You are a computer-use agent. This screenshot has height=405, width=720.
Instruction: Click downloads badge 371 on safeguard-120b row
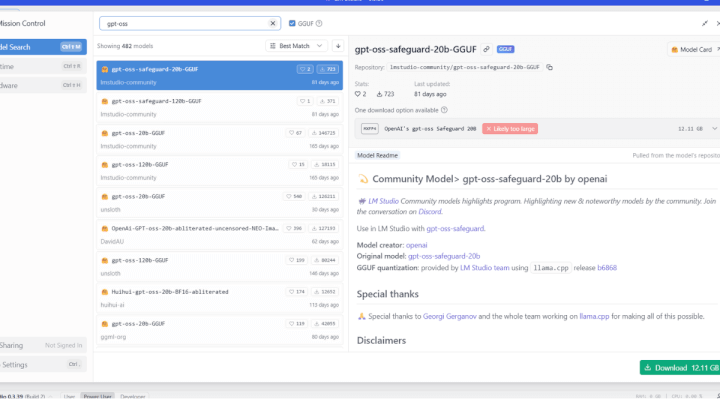[328, 101]
